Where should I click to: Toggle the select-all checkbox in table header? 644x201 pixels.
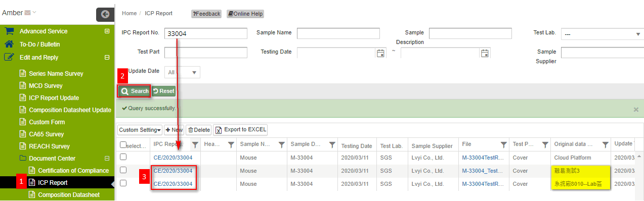[123, 145]
